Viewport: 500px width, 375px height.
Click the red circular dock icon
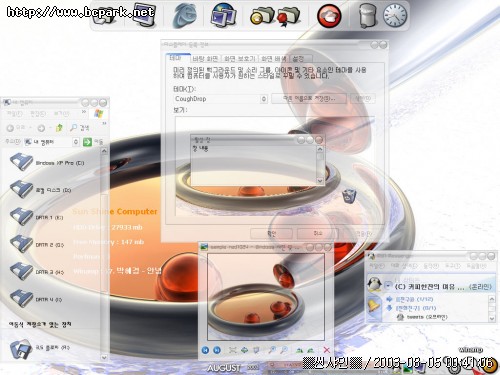(329, 16)
